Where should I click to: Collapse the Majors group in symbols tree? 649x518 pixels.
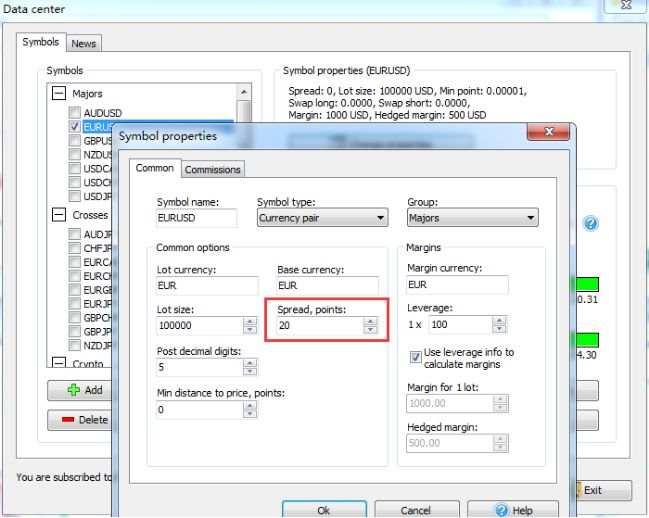(x=59, y=93)
